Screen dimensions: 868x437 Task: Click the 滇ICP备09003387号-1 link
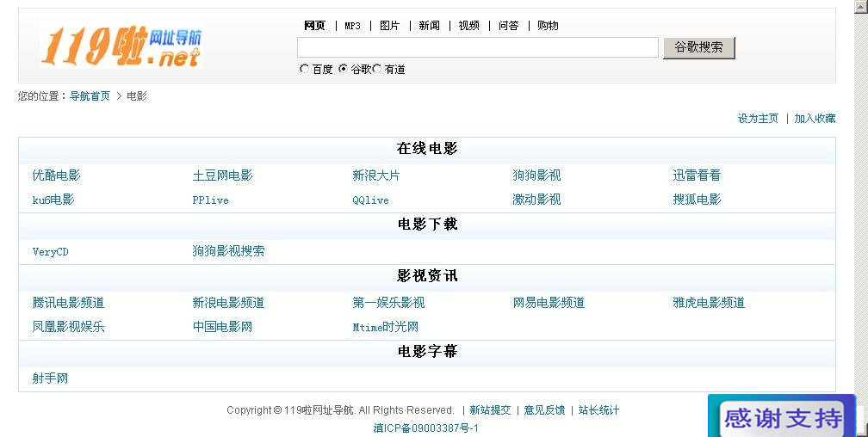[425, 428]
